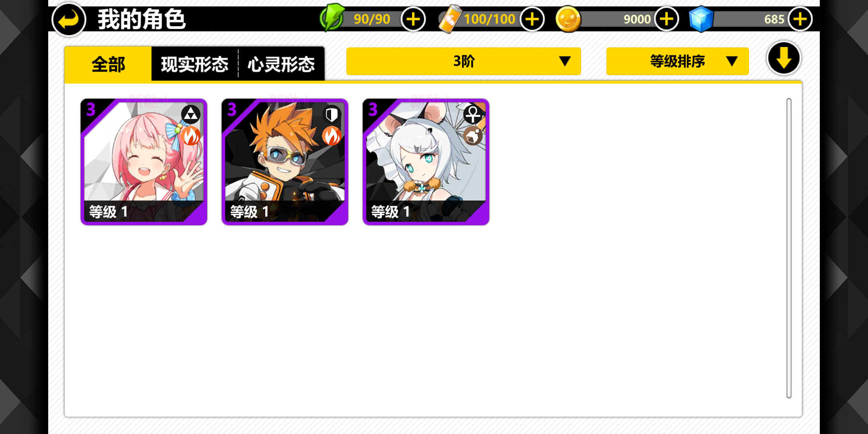868x434 pixels.
Task: Select the pink-haired girl character card
Action: [144, 162]
